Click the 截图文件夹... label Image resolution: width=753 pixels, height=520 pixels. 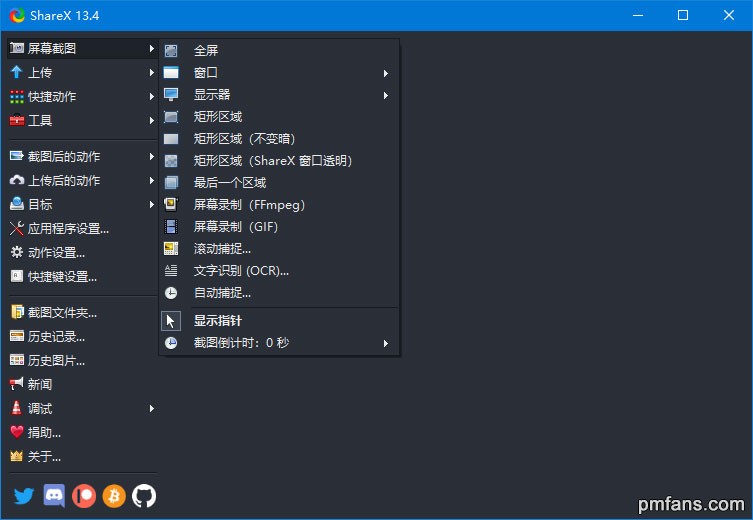point(62,313)
